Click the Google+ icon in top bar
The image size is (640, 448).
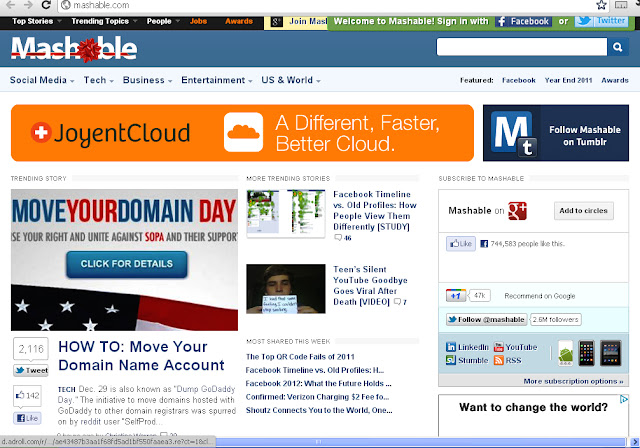[x=276, y=22]
